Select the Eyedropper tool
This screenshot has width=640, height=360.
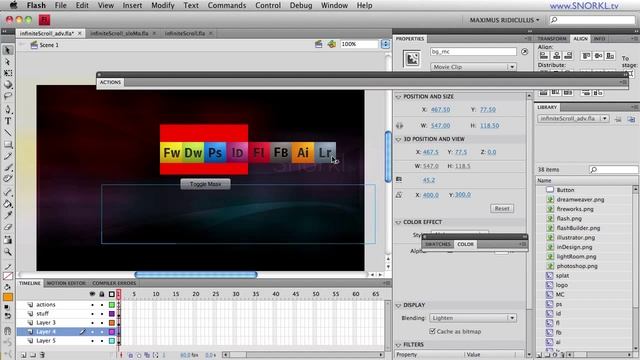pos(7,215)
